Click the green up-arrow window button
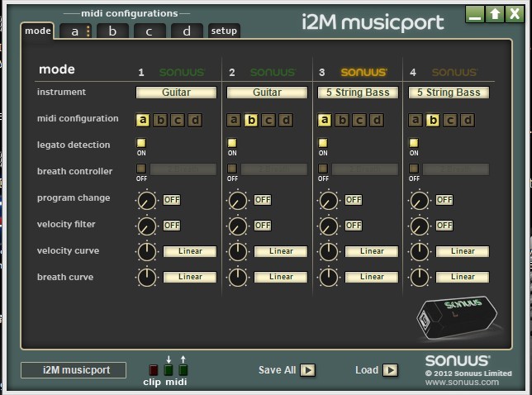The image size is (532, 395). point(495,14)
